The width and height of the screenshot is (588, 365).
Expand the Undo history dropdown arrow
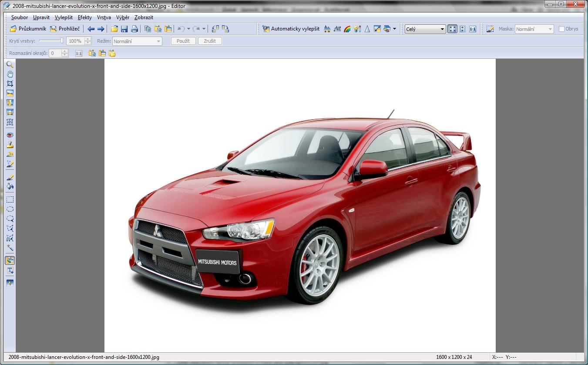click(x=188, y=29)
